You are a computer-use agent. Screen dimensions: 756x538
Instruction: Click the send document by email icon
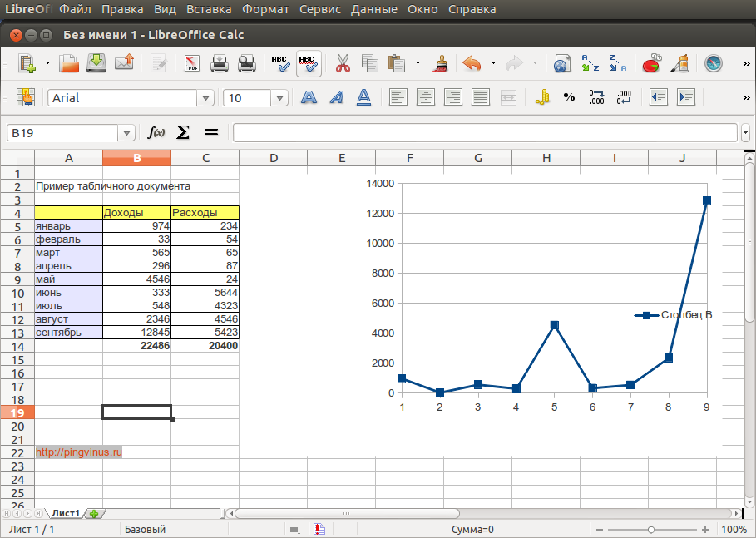(125, 63)
